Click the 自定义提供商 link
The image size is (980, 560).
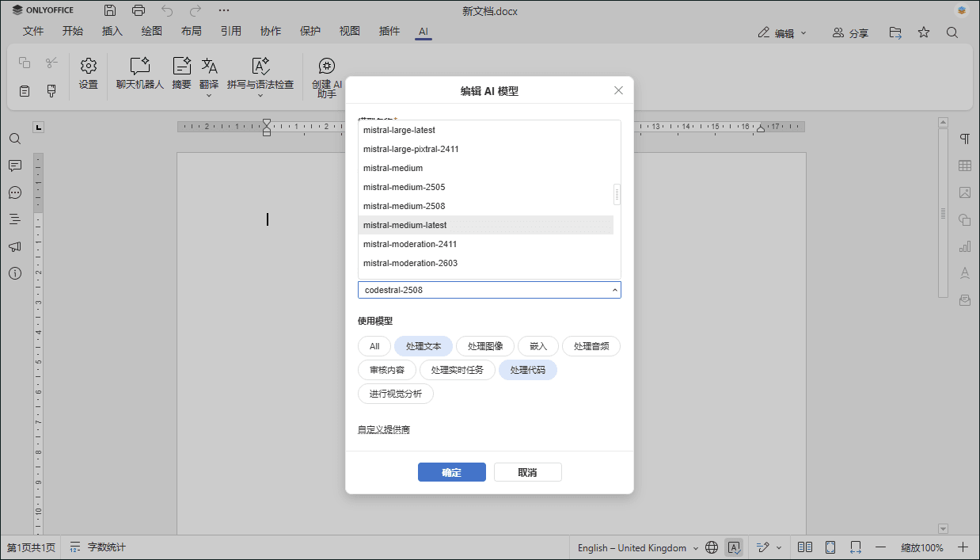click(384, 429)
